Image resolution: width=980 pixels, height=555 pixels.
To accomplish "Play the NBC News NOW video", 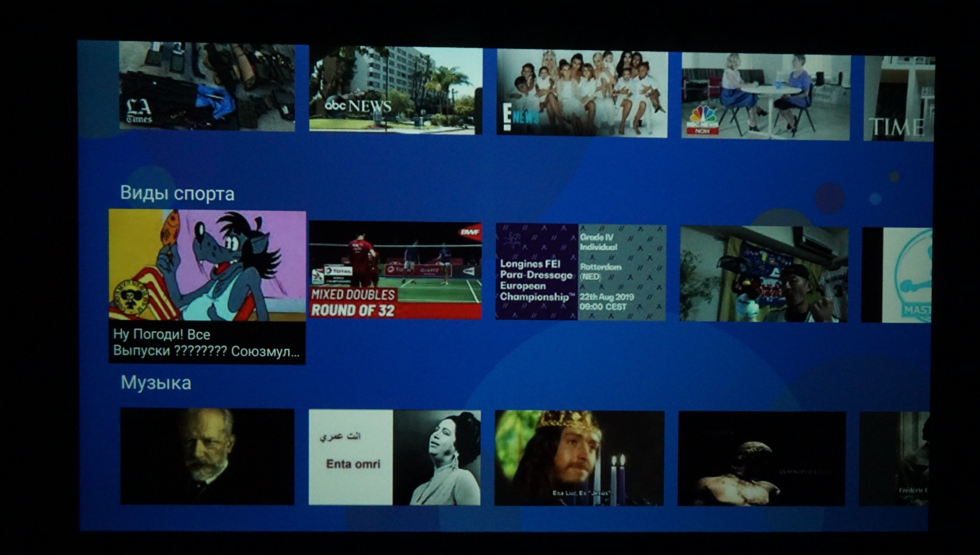I will click(766, 97).
